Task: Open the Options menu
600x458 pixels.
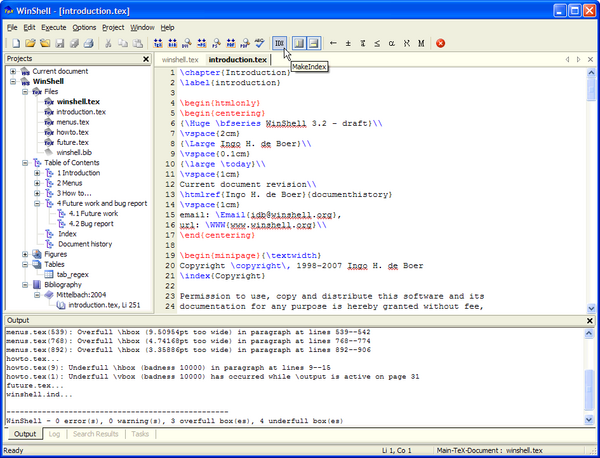Action: pos(84,28)
